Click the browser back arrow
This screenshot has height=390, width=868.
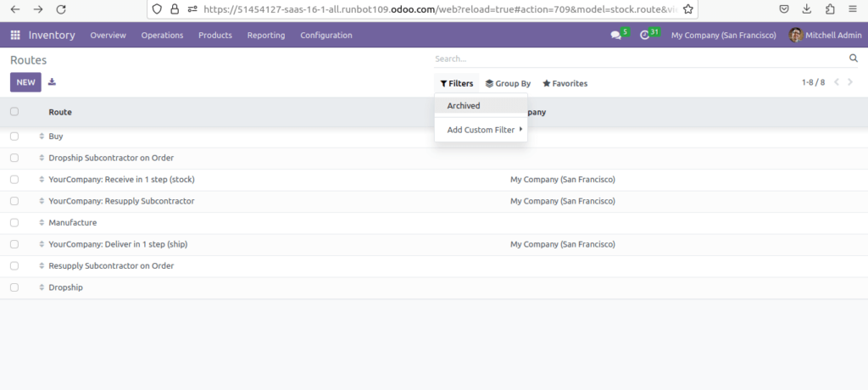[15, 8]
